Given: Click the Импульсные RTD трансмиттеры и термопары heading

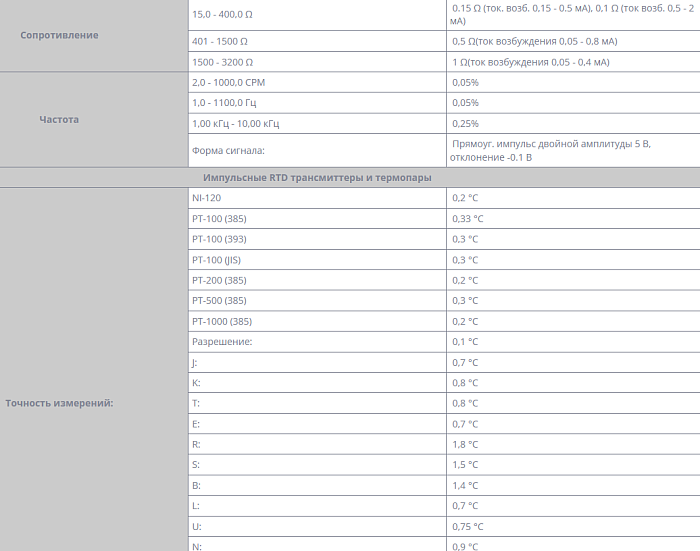Looking at the screenshot, I should (x=317, y=177).
